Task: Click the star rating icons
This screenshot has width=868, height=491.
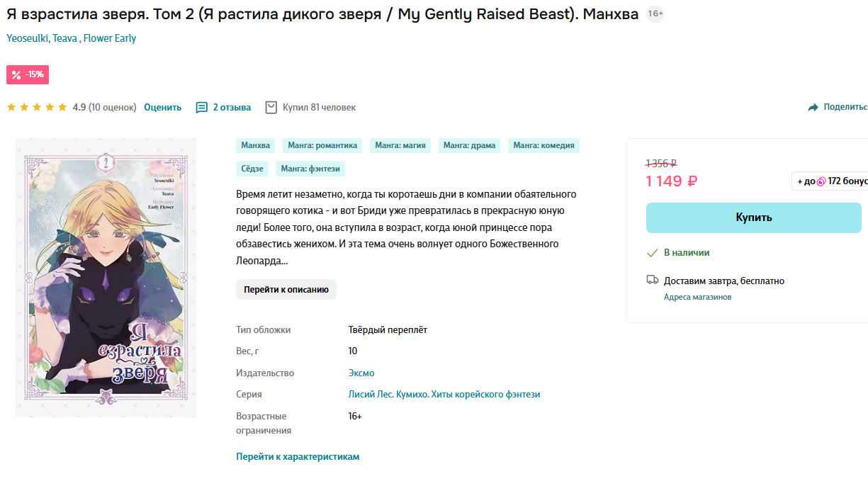Action: tap(37, 108)
